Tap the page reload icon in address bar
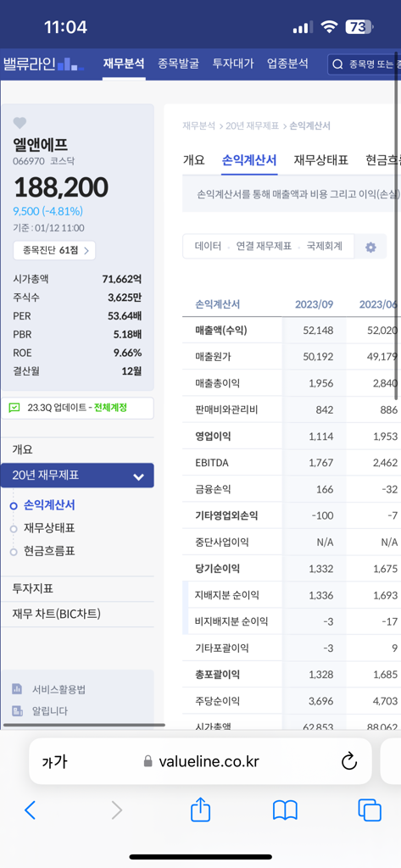This screenshot has width=401, height=868. pos(349,761)
